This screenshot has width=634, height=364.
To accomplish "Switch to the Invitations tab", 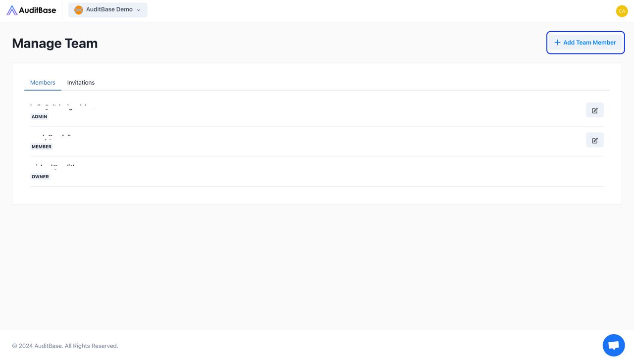I will 81,83.
